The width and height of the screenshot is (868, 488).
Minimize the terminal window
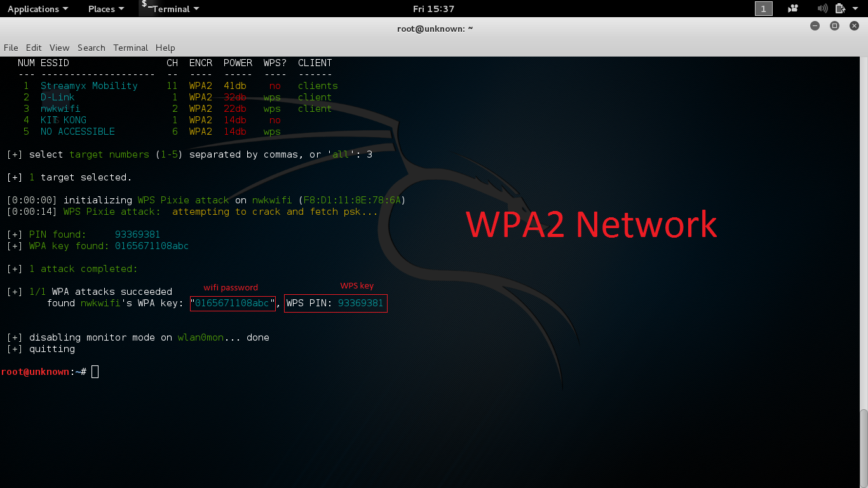click(814, 26)
